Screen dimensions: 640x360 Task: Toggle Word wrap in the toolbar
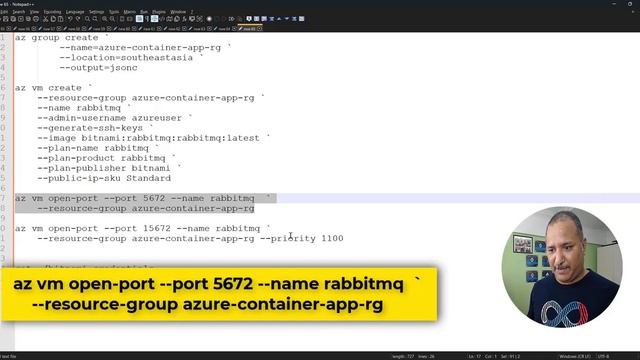(140, 19)
